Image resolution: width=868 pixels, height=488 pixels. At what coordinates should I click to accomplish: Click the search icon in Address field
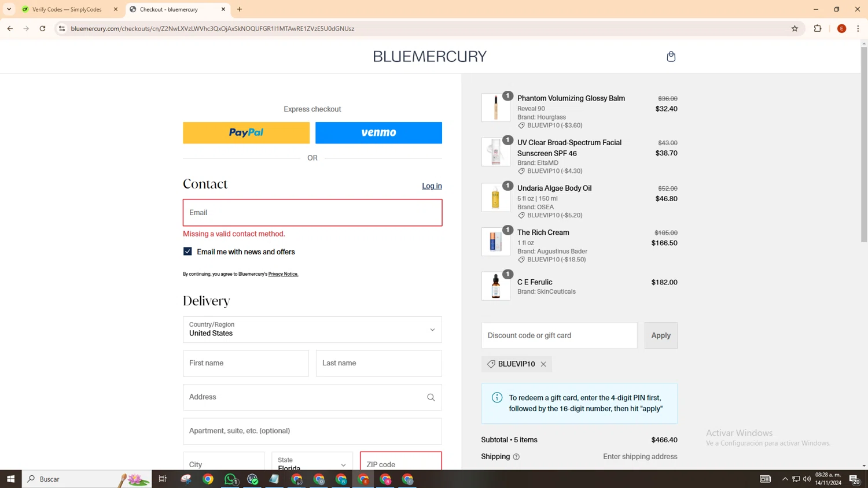click(431, 397)
